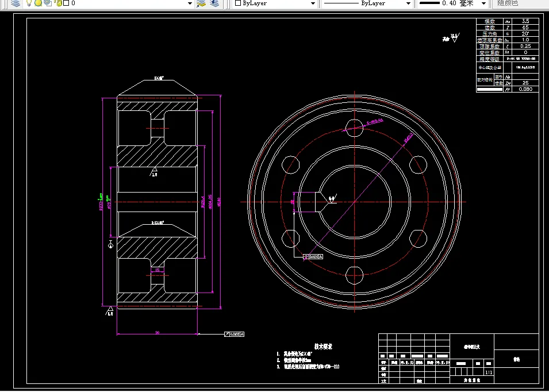549x392 pixels.
Task: Select technical requirement line 1
Action: 293,354
